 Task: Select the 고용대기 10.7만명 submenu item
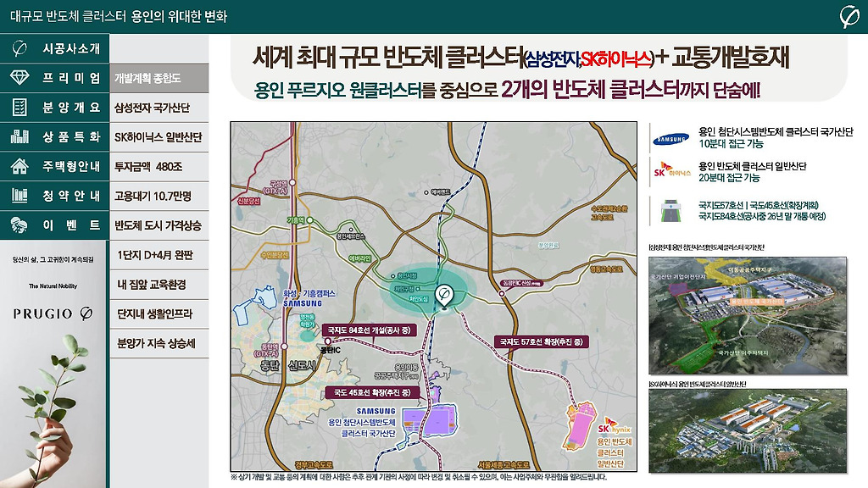pyautogui.click(x=159, y=196)
